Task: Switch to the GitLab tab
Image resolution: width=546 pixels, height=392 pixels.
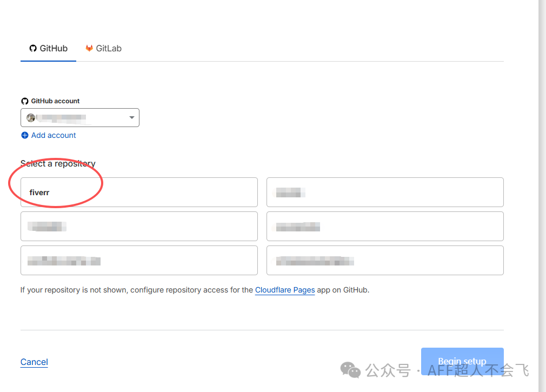Action: (103, 48)
